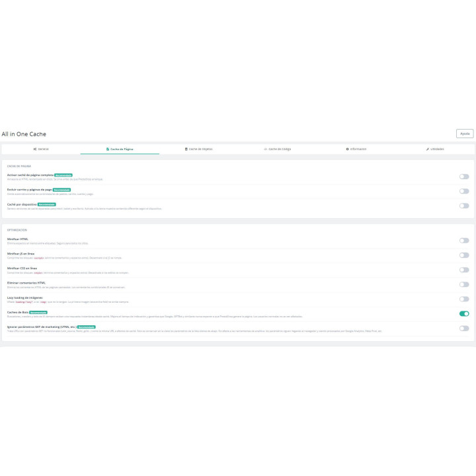Image resolution: width=476 pixels, height=476 pixels.
Task: Enable Activar caché de página completa toggle
Action: click(464, 177)
